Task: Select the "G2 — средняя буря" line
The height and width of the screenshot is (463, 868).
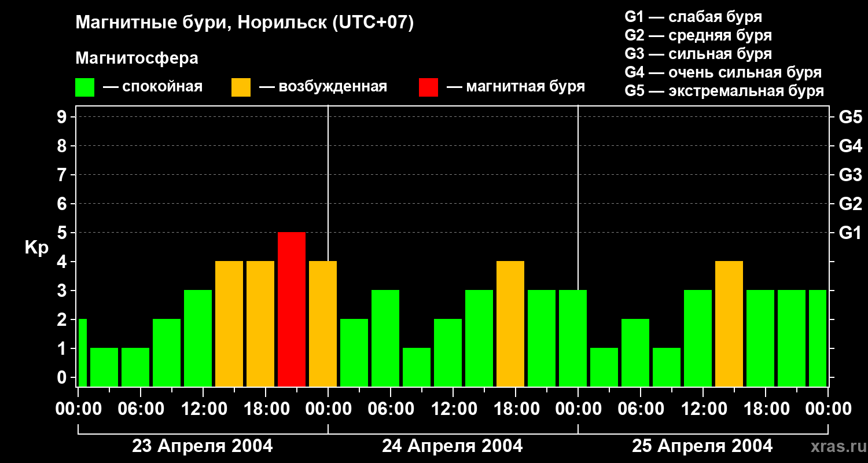Action: click(x=698, y=35)
